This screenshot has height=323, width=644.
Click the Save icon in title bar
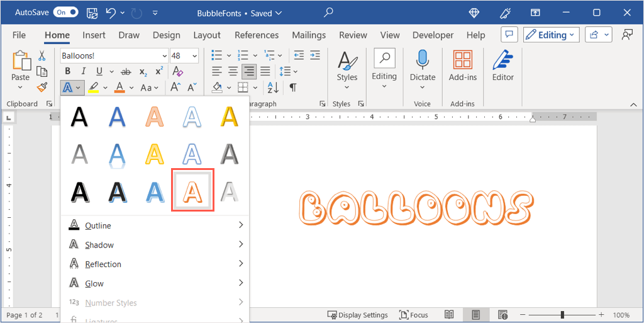tap(92, 13)
